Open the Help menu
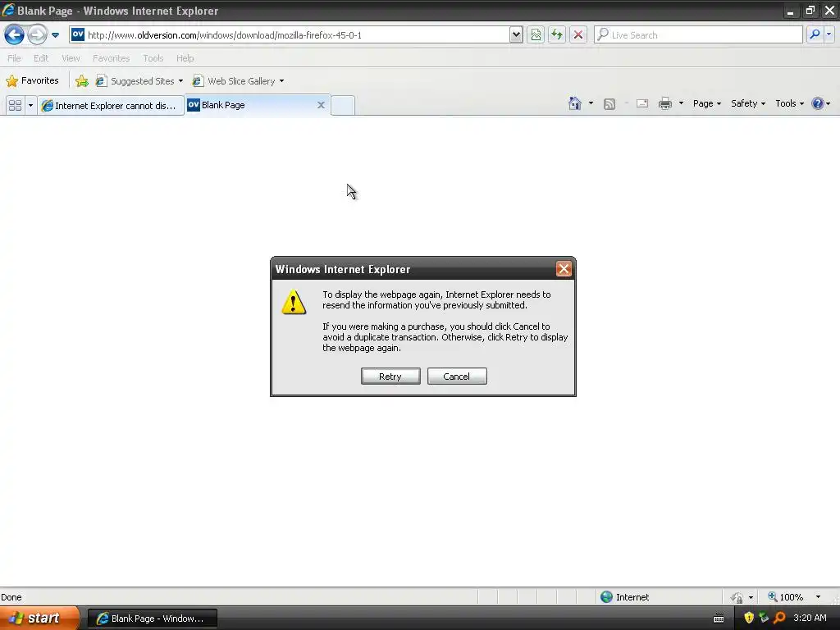This screenshot has width=840, height=630. (185, 58)
